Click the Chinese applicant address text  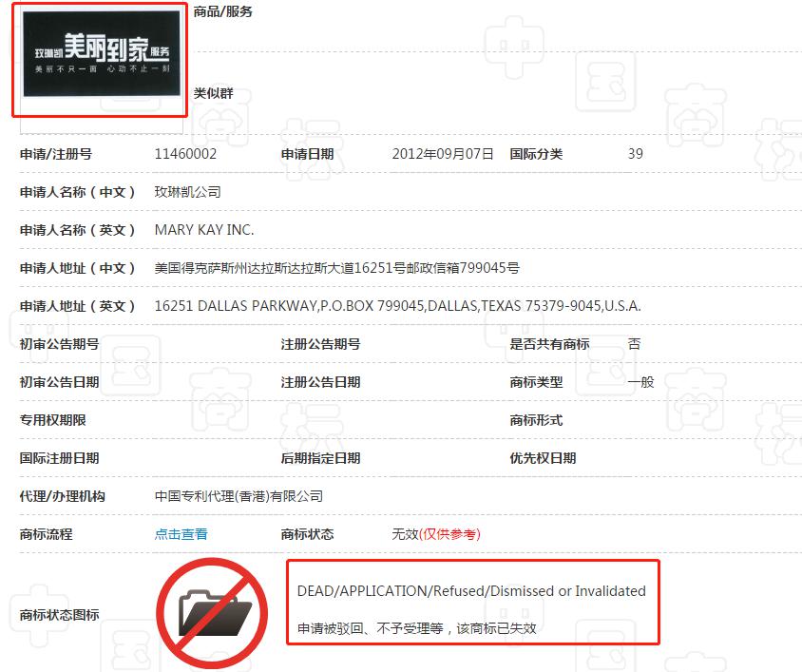pyautogui.click(x=336, y=268)
